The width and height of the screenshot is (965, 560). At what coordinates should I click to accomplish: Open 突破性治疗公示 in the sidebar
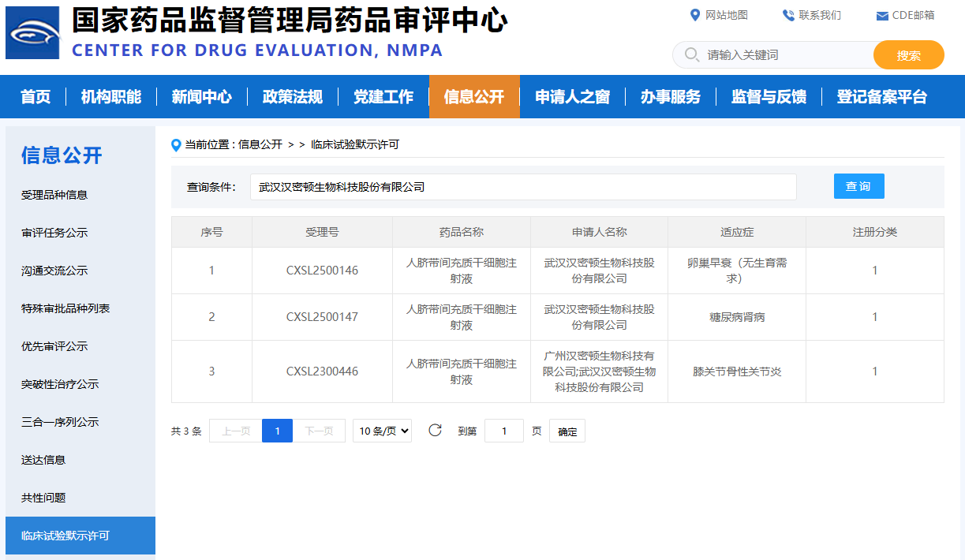pyautogui.click(x=60, y=384)
